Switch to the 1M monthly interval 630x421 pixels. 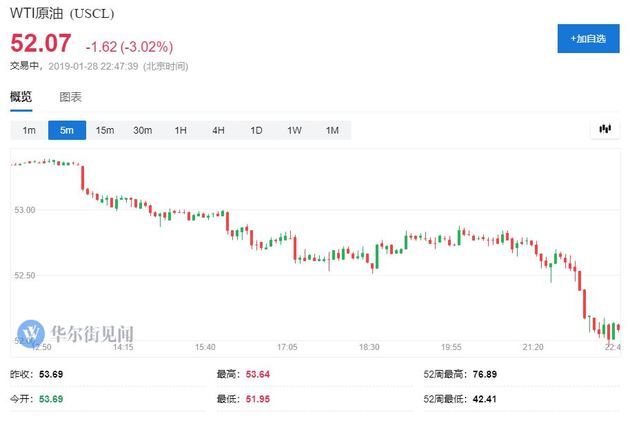click(x=332, y=130)
